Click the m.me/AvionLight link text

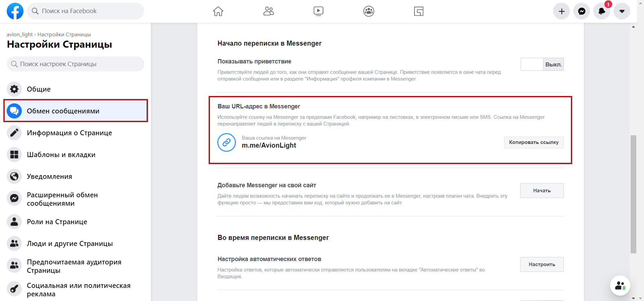tap(269, 145)
